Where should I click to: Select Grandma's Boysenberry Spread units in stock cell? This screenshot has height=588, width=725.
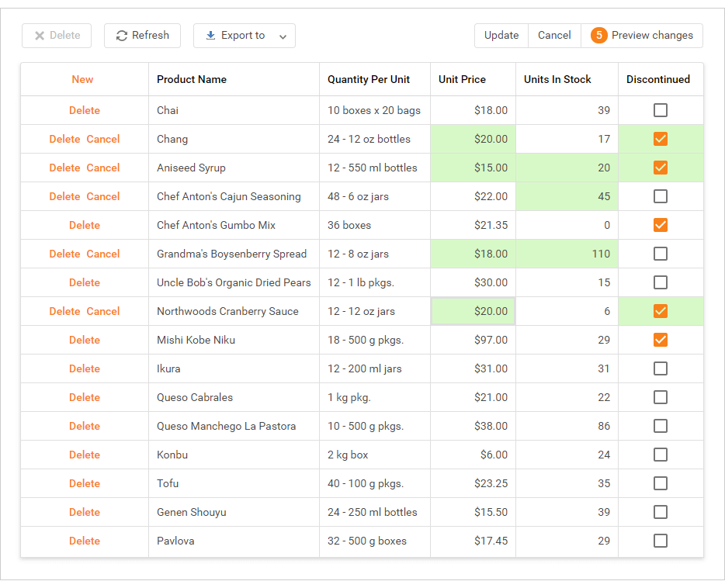(x=567, y=254)
